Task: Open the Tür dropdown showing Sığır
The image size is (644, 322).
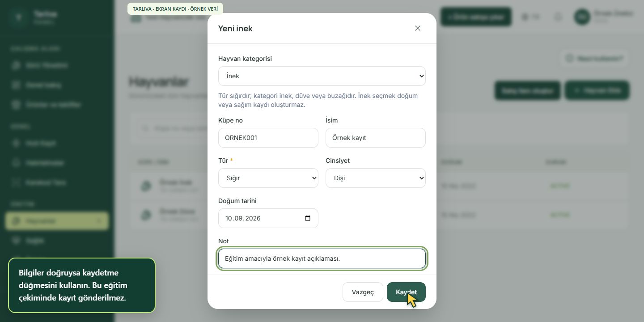Action: click(268, 178)
